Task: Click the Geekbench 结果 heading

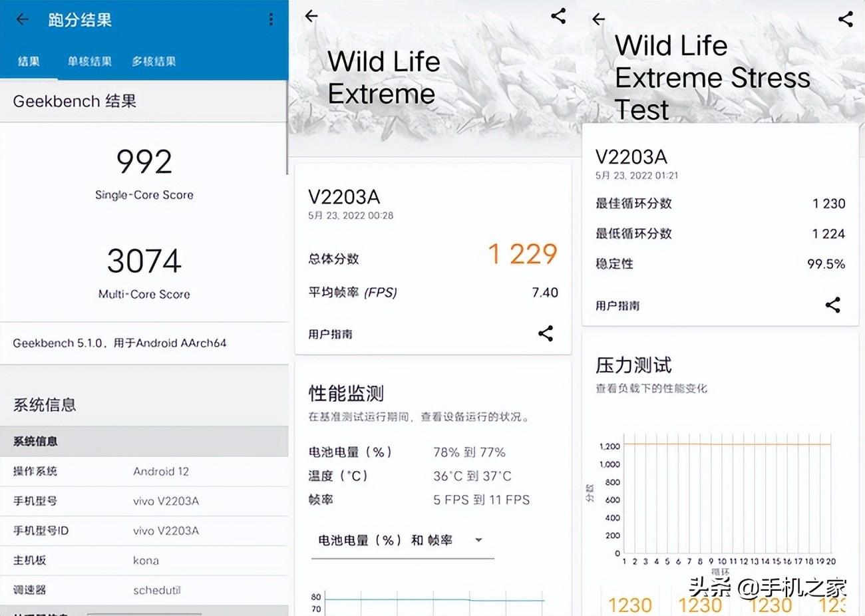Action: coord(75,101)
